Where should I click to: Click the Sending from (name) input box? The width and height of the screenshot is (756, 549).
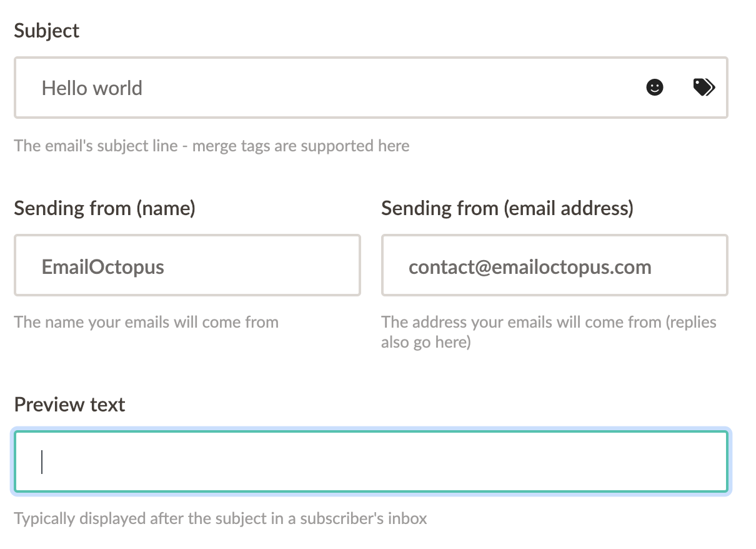click(187, 265)
